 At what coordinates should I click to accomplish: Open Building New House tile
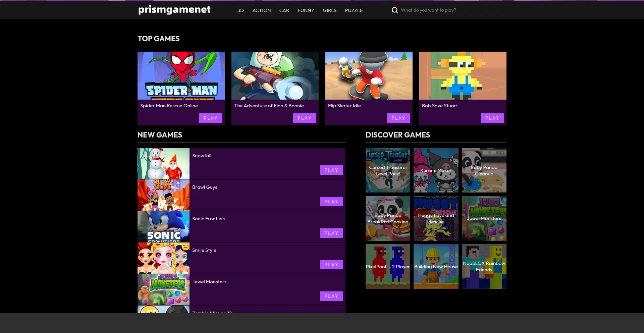436,266
